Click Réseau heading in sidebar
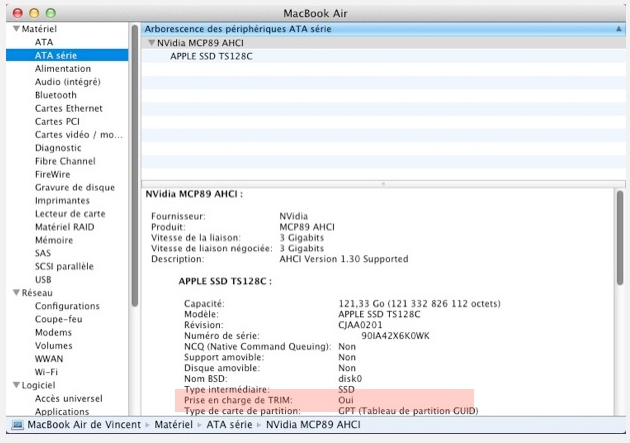 click(37, 293)
